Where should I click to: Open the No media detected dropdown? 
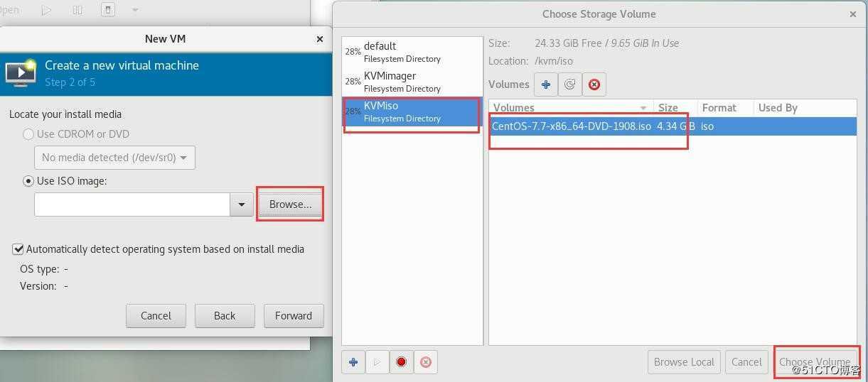(114, 158)
